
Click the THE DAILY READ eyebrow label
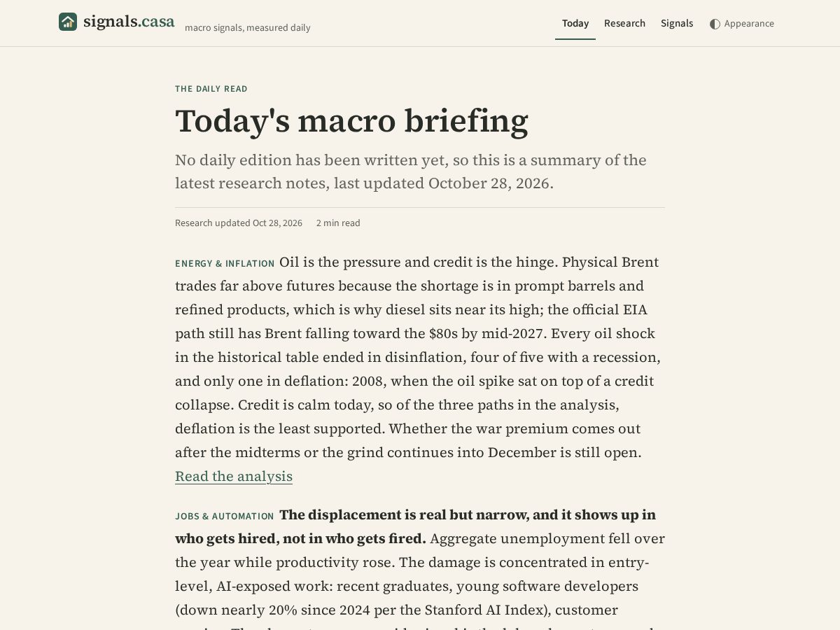[x=211, y=89]
